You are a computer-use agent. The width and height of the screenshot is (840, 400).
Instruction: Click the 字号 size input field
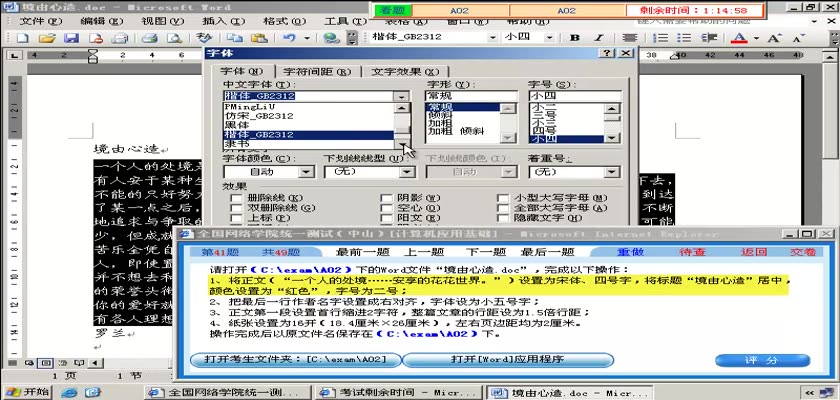pyautogui.click(x=575, y=96)
